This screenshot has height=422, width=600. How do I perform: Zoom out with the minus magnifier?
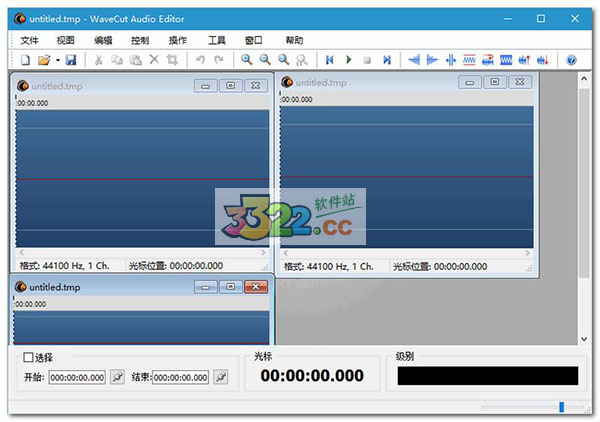click(x=265, y=60)
